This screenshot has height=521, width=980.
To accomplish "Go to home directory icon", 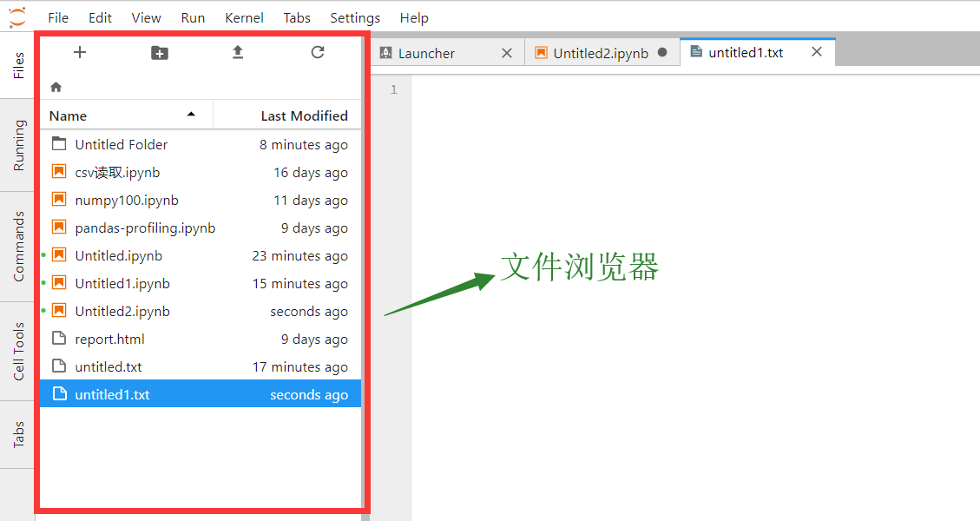I will click(x=56, y=87).
